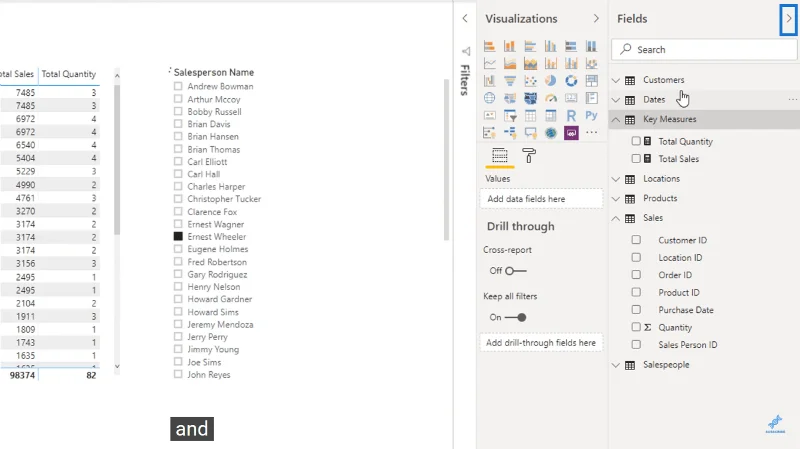This screenshot has height=449, width=800.
Task: Check the Customer ID field
Action: click(x=636, y=240)
